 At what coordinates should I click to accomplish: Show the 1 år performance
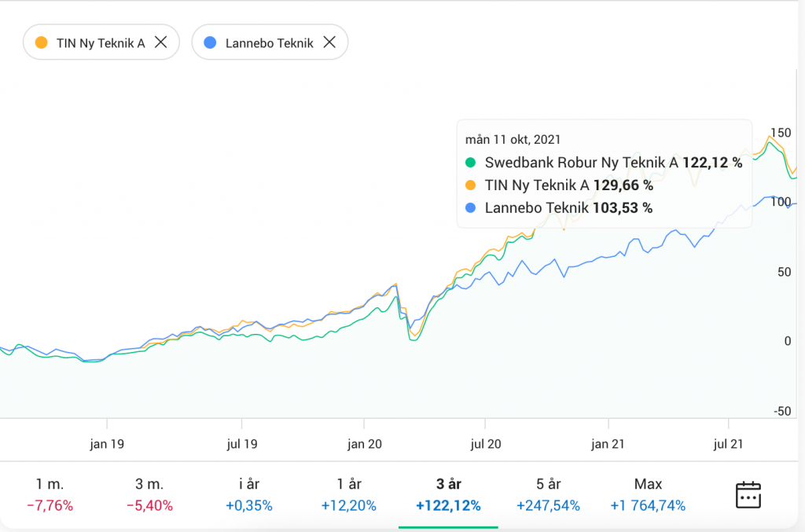click(348, 494)
